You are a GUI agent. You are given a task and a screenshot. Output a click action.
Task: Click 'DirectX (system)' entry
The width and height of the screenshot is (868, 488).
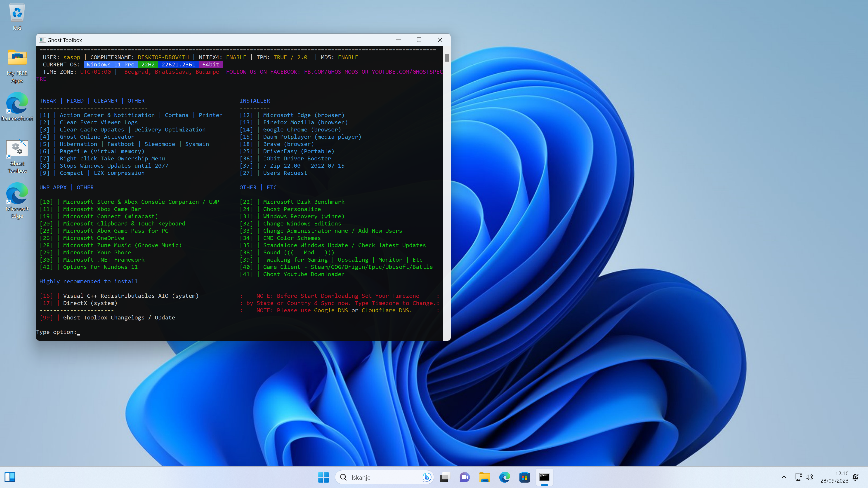coord(90,303)
